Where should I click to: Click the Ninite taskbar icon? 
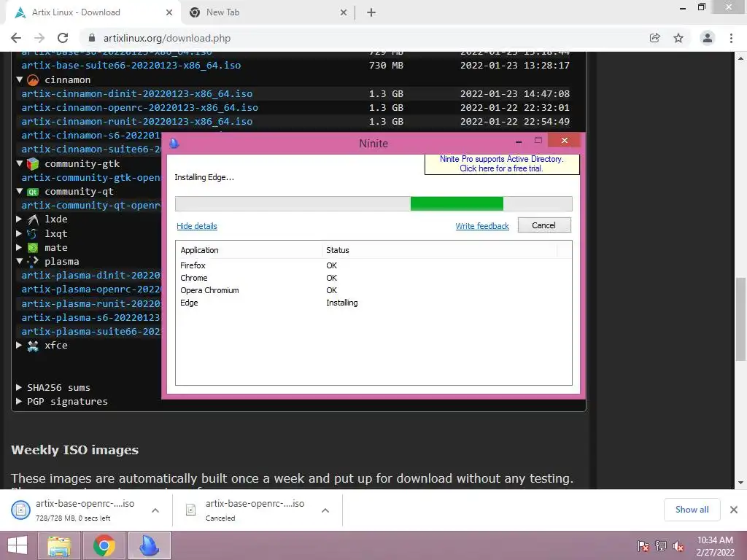point(149,545)
